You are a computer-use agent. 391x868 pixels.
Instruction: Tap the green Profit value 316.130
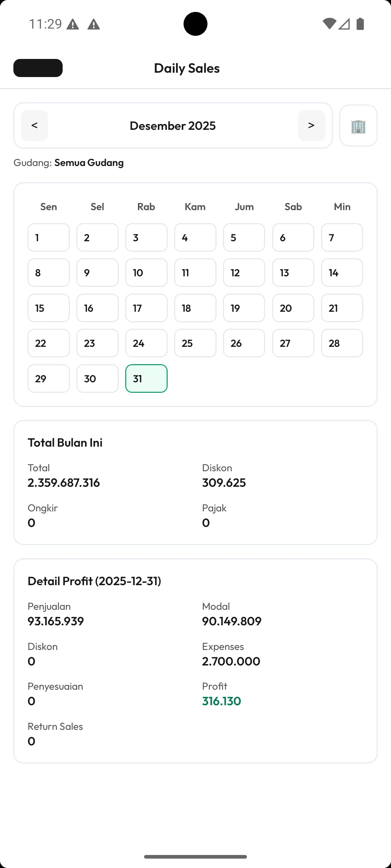tap(222, 701)
